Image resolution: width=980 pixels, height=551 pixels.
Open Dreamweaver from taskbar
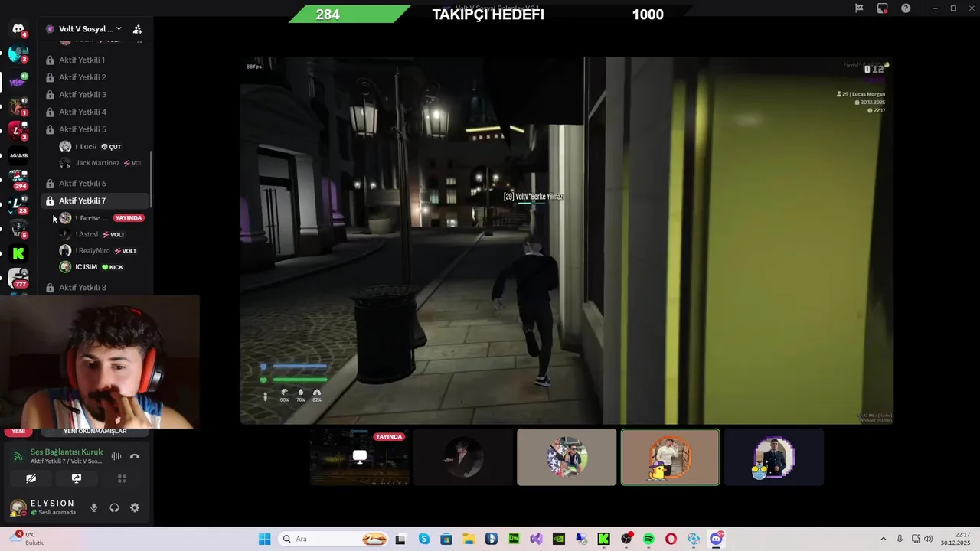point(514,539)
